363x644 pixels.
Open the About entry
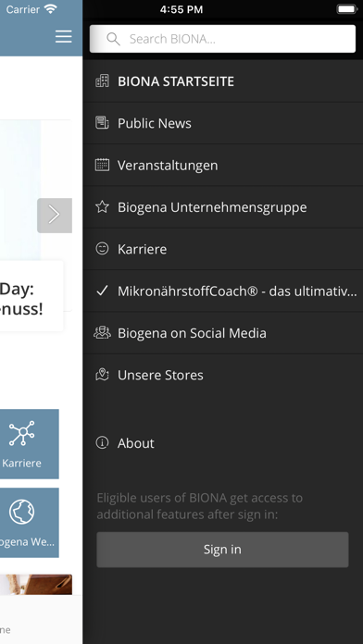223,442
